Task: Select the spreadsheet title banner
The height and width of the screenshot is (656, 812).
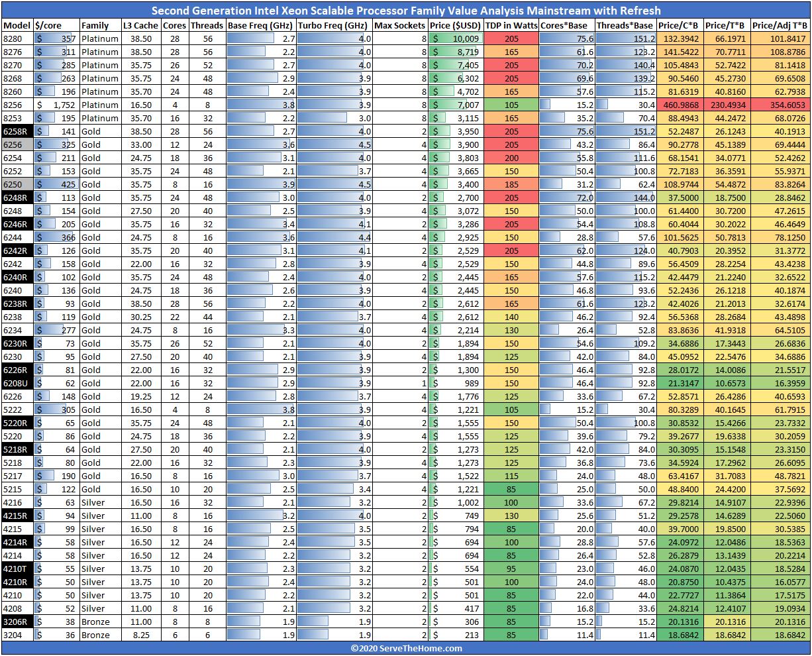Action: point(406,11)
